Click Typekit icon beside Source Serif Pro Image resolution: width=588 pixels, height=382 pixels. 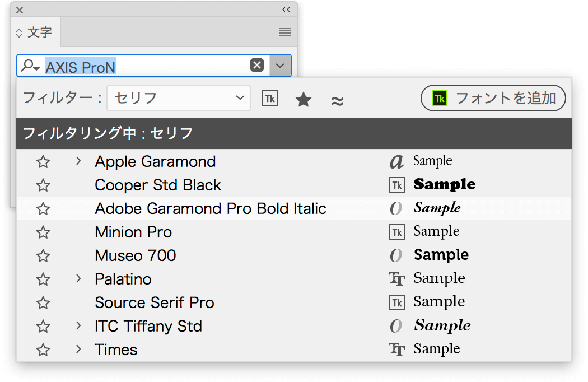[x=396, y=303]
